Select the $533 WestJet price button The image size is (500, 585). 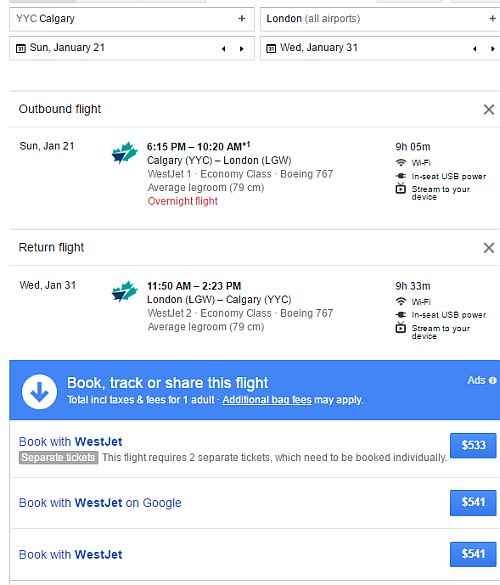pos(473,445)
